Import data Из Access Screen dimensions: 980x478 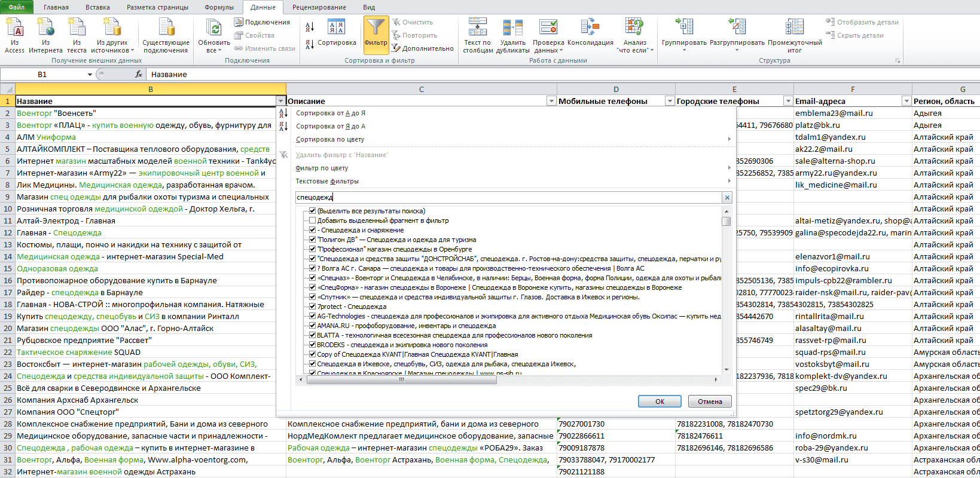pos(15,36)
